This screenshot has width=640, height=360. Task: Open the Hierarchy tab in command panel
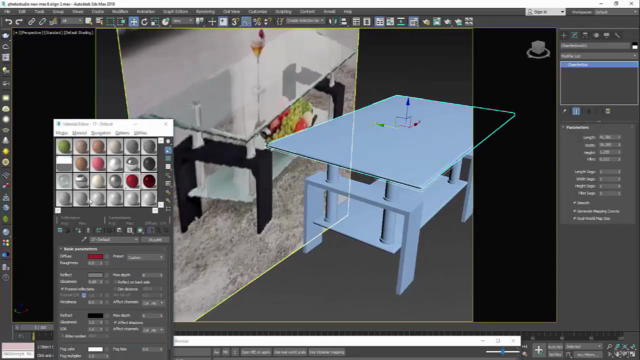585,36
